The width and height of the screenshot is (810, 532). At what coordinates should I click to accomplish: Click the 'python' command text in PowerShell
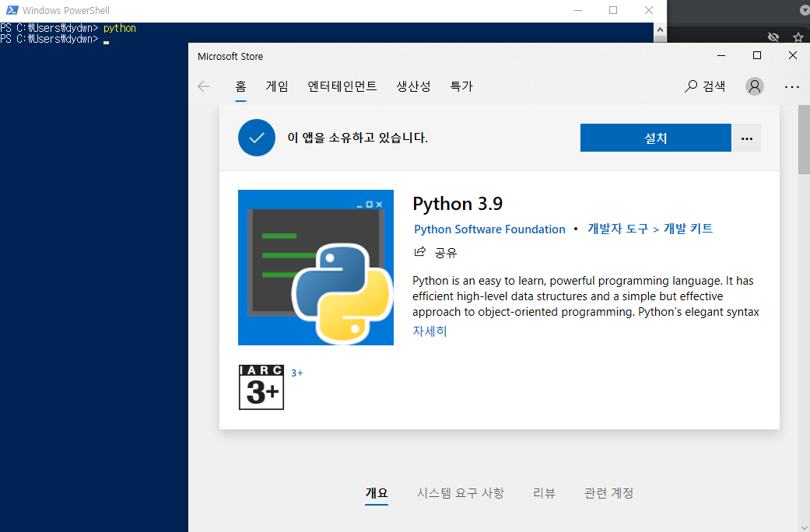click(x=120, y=28)
